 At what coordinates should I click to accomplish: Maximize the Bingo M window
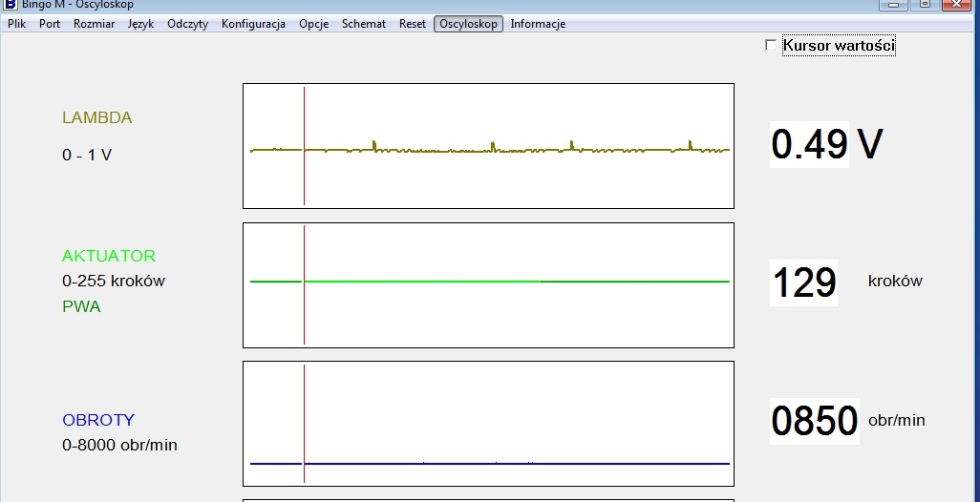click(925, 5)
